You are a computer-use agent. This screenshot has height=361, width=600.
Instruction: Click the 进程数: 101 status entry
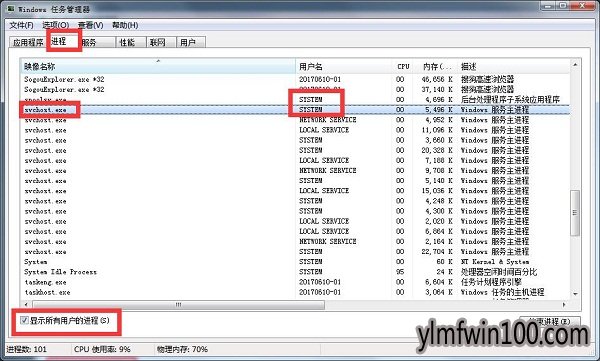click(26, 349)
